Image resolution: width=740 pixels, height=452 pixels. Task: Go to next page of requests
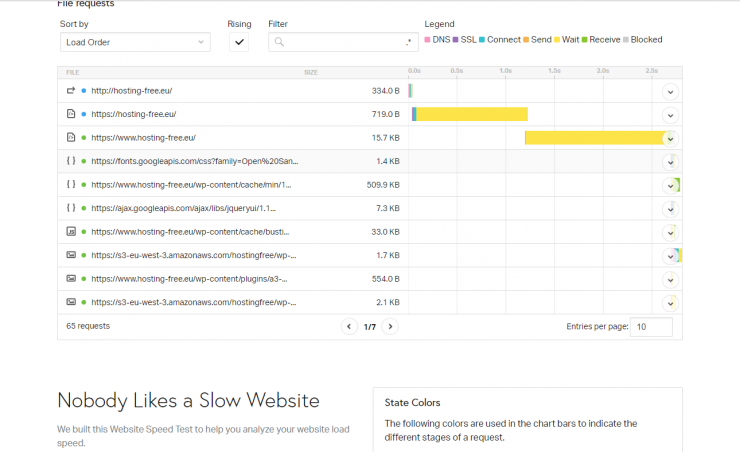tap(390, 326)
